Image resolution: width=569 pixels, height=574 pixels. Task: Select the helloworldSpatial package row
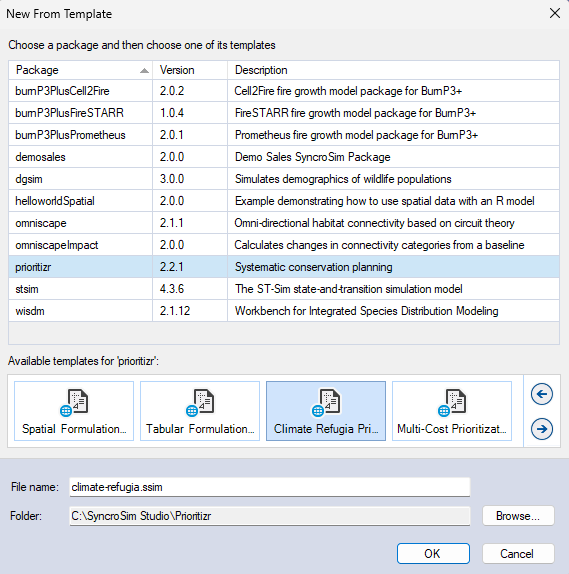[284, 201]
